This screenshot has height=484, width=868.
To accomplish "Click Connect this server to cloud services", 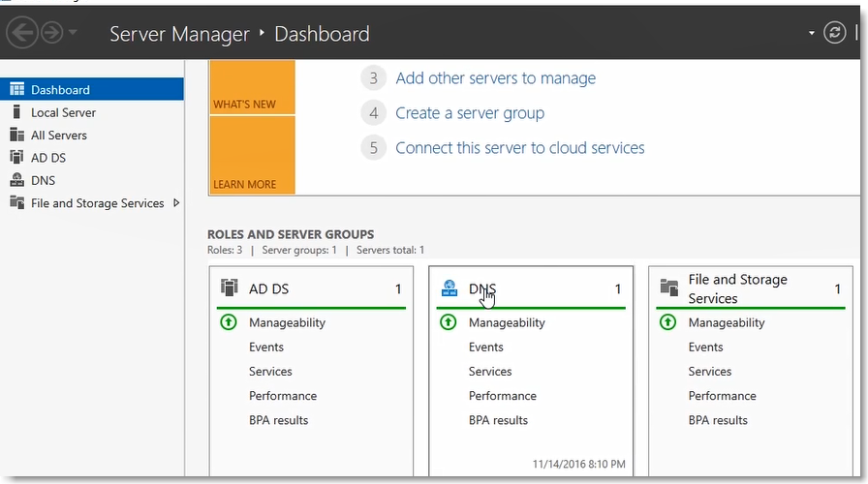I will click(519, 148).
